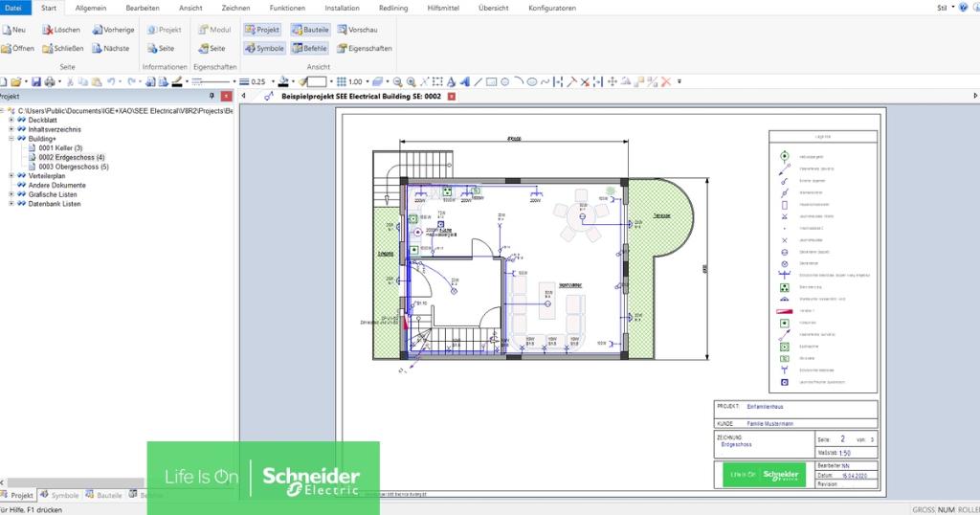Open Modul properties
The height and width of the screenshot is (515, 980).
tap(214, 30)
